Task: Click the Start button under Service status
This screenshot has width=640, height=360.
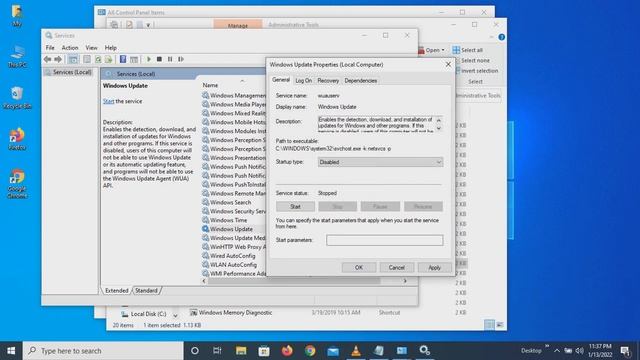Action: pos(295,207)
